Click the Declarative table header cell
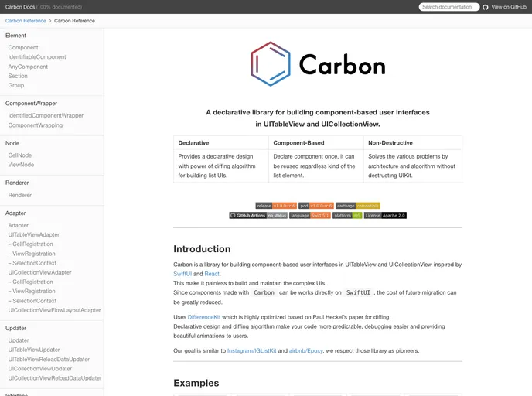Screen dimensions: 532x396 point(221,143)
